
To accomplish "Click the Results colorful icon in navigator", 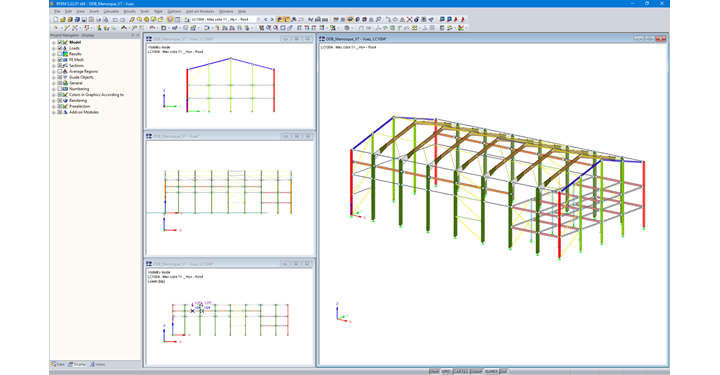I will click(65, 54).
